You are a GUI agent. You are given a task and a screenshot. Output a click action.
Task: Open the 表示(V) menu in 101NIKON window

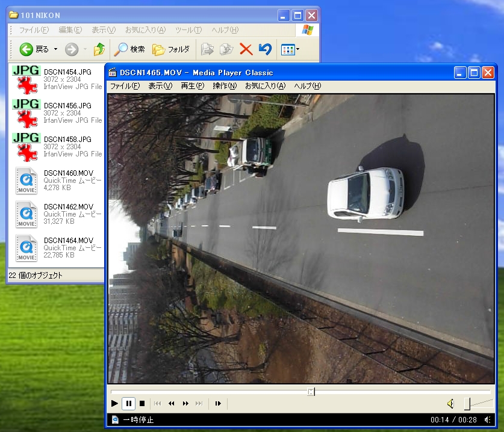(104, 30)
